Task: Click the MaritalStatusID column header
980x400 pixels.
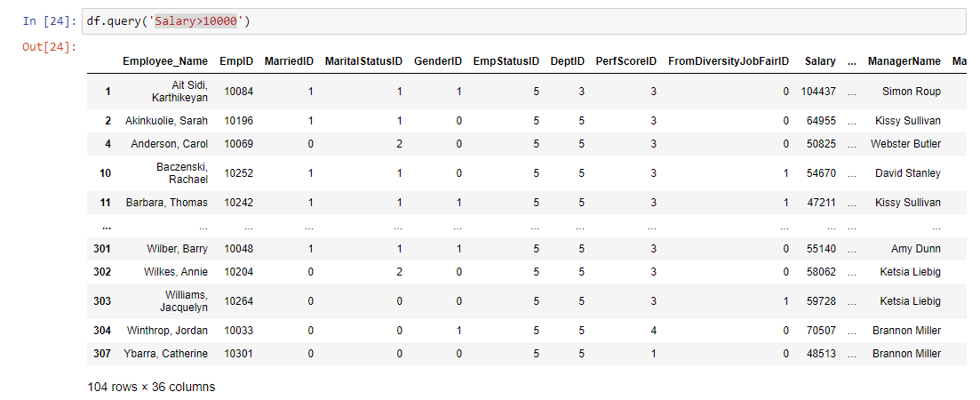Action: pyautogui.click(x=363, y=61)
